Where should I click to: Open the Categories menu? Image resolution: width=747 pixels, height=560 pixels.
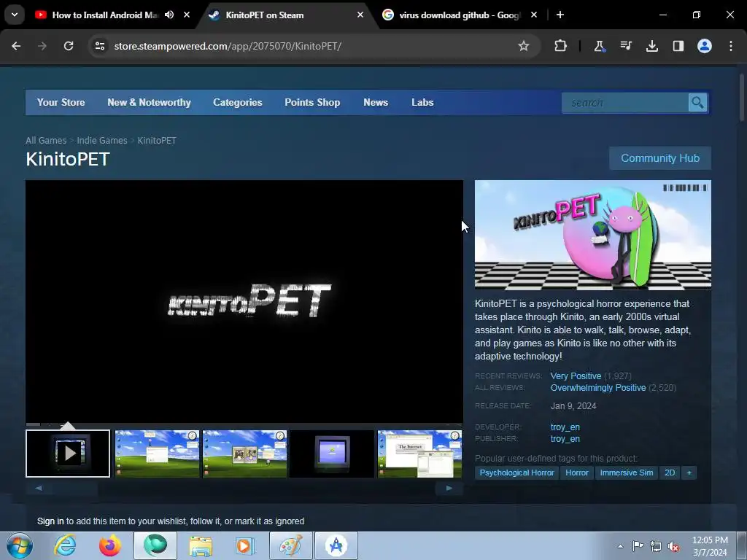pos(238,102)
